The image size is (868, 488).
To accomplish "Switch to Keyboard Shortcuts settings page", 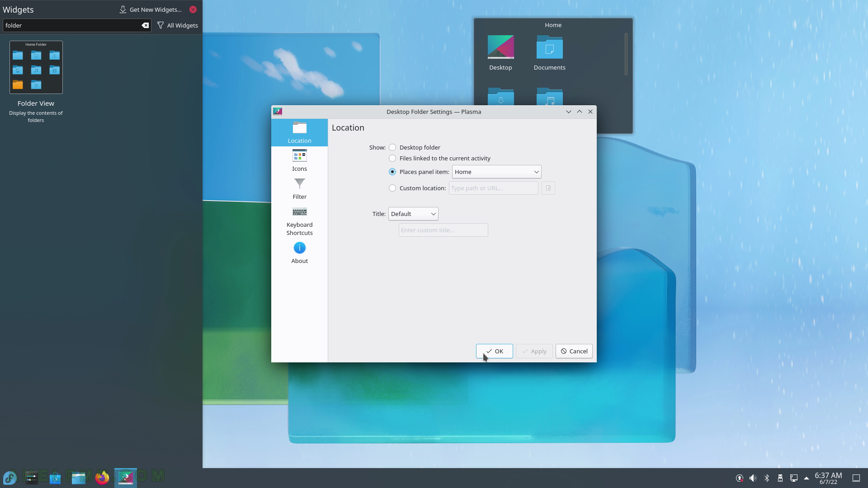I will click(299, 221).
